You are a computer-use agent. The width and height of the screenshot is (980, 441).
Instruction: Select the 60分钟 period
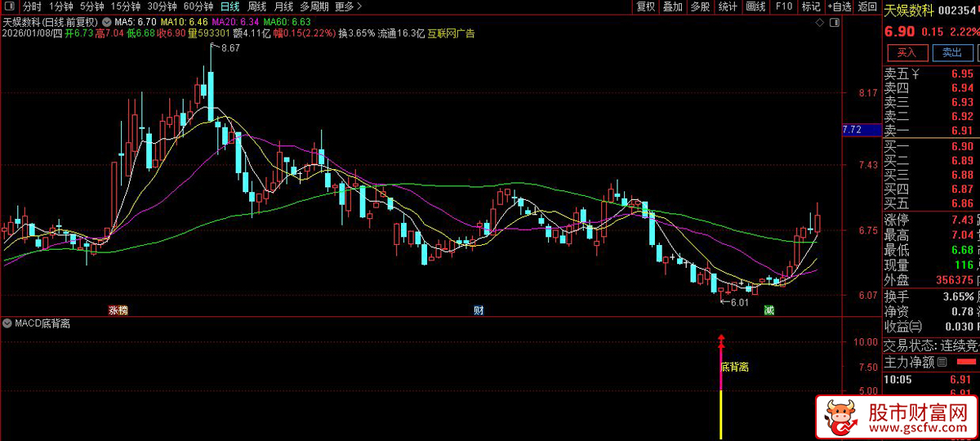[x=198, y=7]
